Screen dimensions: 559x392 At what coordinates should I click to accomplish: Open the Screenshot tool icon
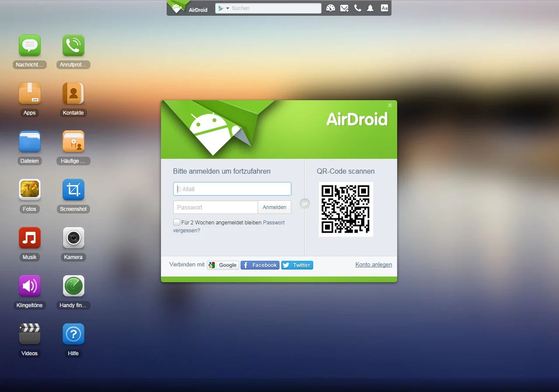[x=73, y=189]
